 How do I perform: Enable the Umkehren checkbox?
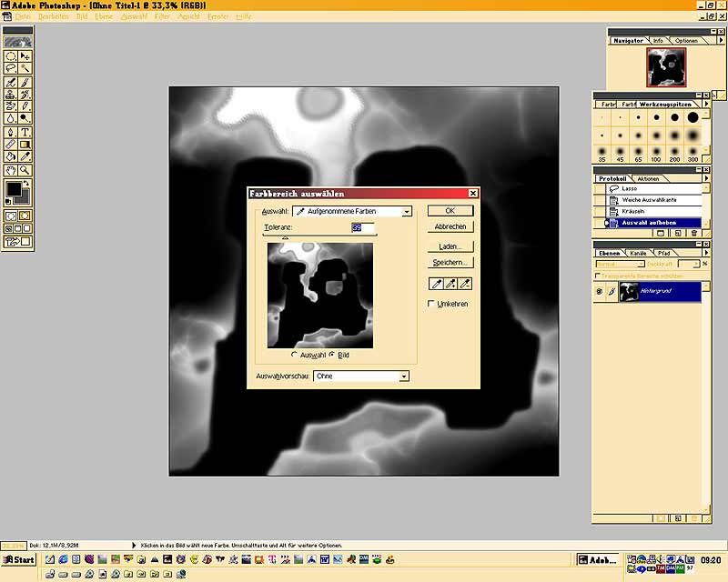click(x=432, y=304)
